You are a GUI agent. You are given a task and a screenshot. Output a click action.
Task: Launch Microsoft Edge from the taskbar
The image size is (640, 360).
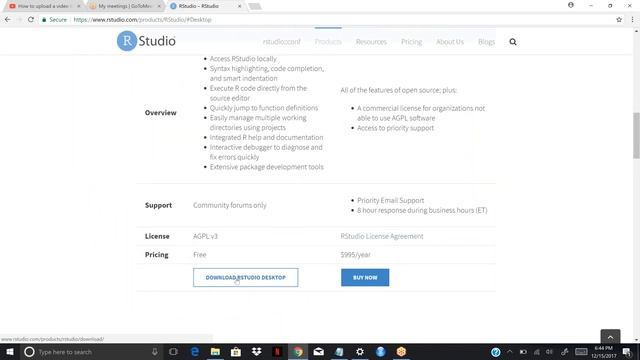tap(195, 352)
